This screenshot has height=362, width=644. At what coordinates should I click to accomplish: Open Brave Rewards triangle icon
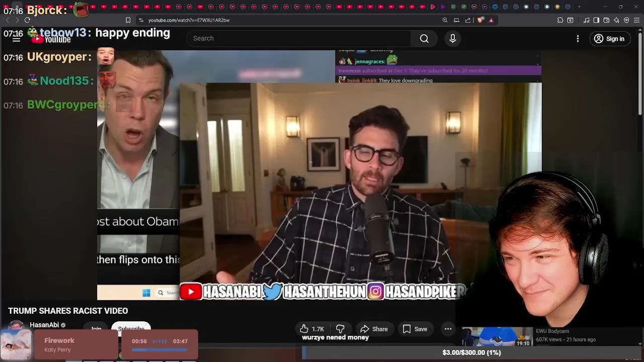tap(491, 20)
